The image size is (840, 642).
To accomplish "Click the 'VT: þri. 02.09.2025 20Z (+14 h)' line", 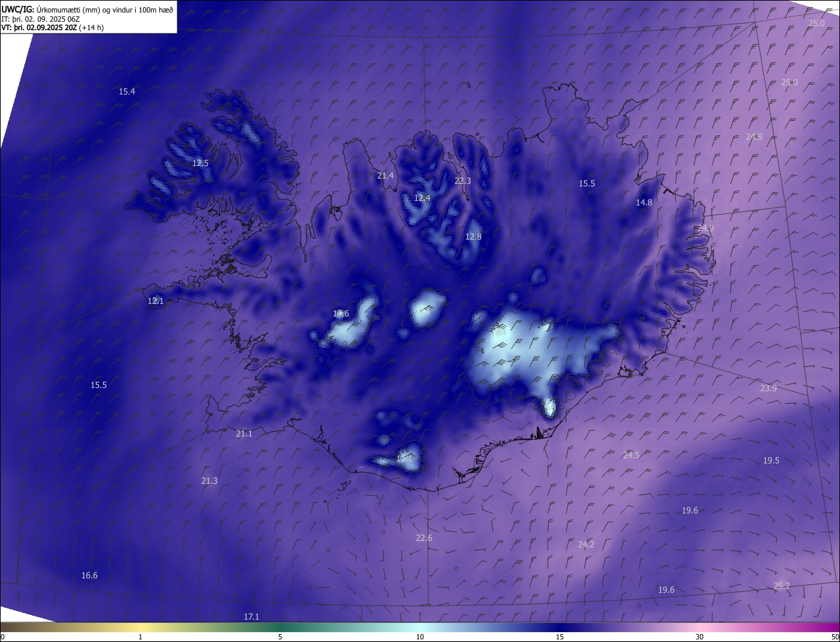I will point(52,28).
